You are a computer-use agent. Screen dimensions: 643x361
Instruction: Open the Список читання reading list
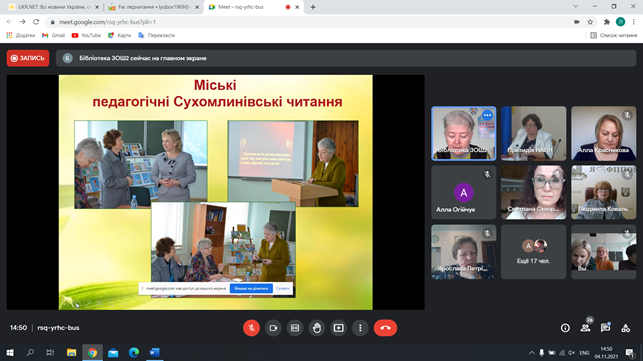(613, 35)
